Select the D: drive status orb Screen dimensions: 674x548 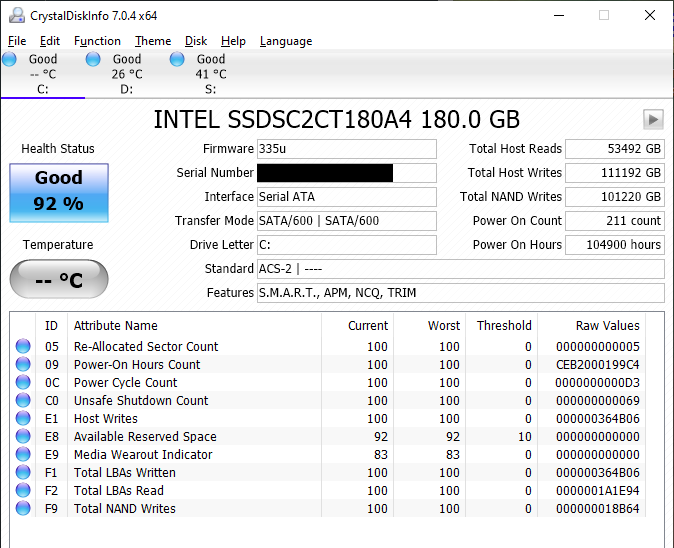(93, 60)
